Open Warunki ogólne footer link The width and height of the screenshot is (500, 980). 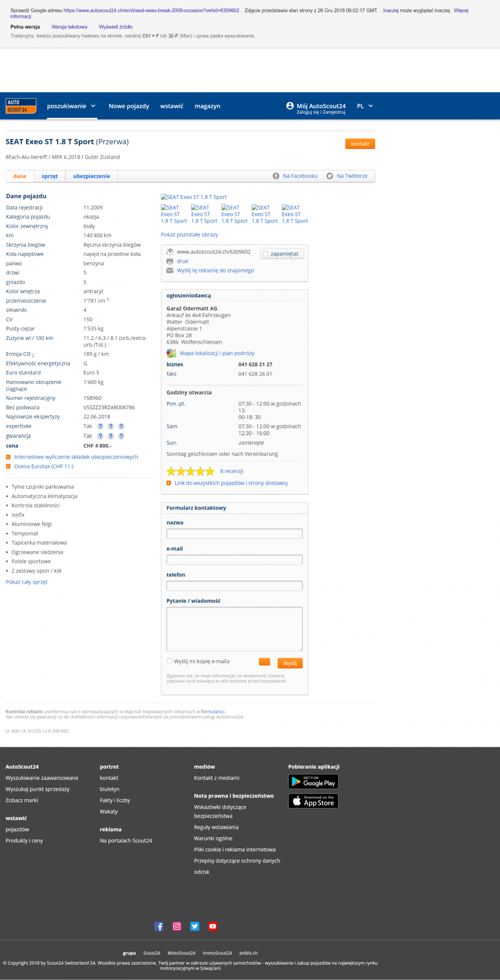(x=213, y=839)
